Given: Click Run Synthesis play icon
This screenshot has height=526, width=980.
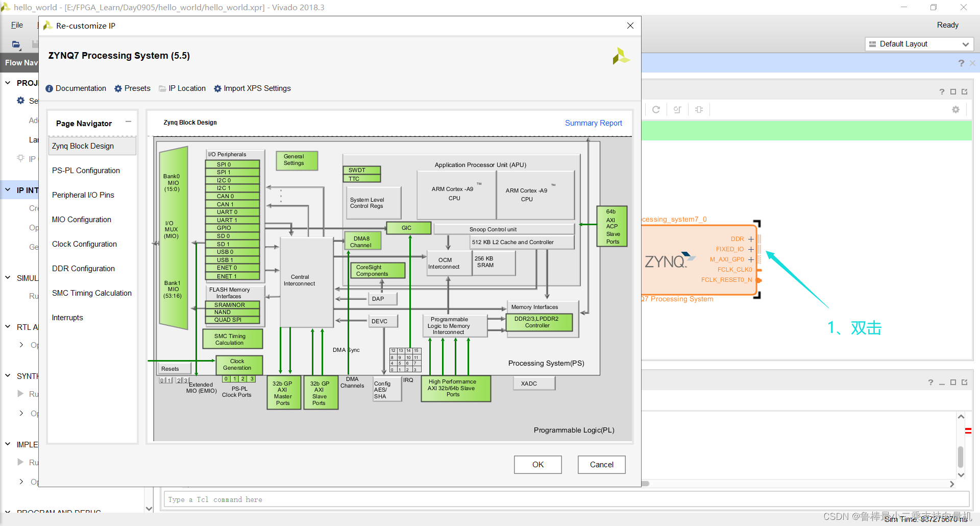Looking at the screenshot, I should coord(21,394).
